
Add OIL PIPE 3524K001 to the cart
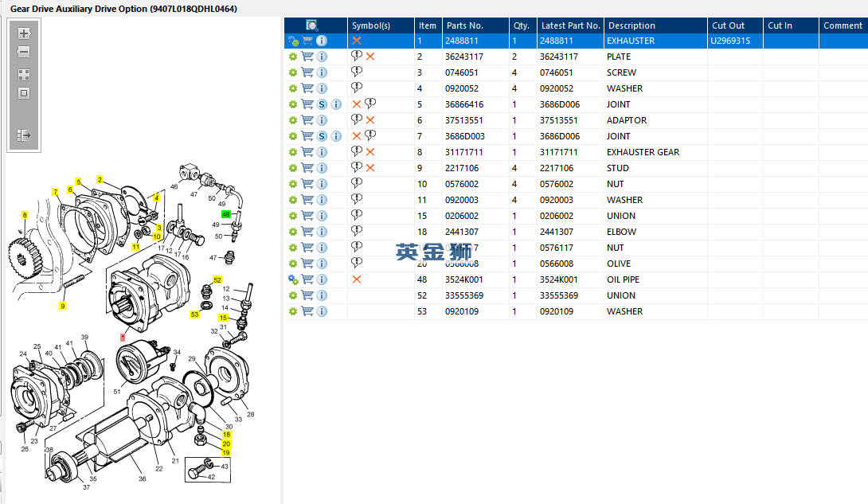tap(307, 279)
